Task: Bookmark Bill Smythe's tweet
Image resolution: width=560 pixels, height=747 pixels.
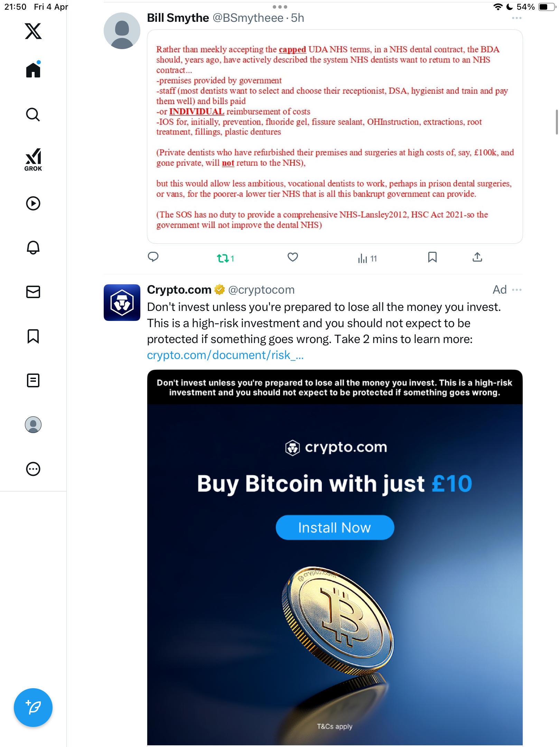Action: 432,257
